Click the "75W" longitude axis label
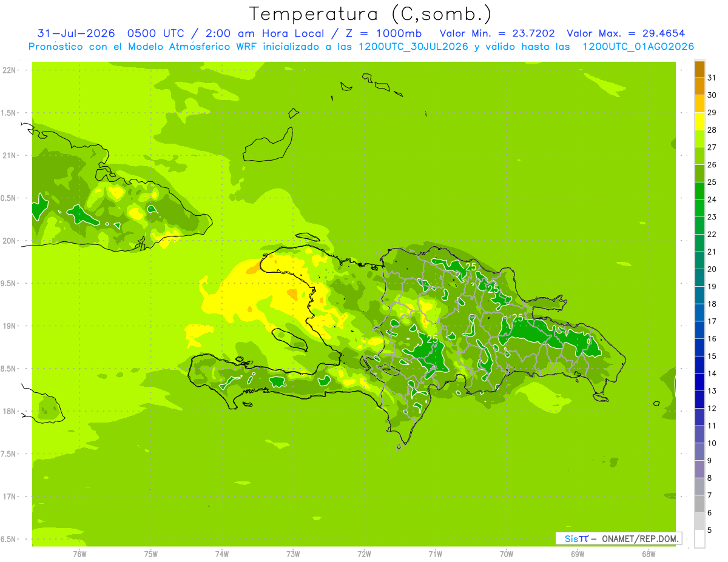The image size is (728, 562). (150, 554)
